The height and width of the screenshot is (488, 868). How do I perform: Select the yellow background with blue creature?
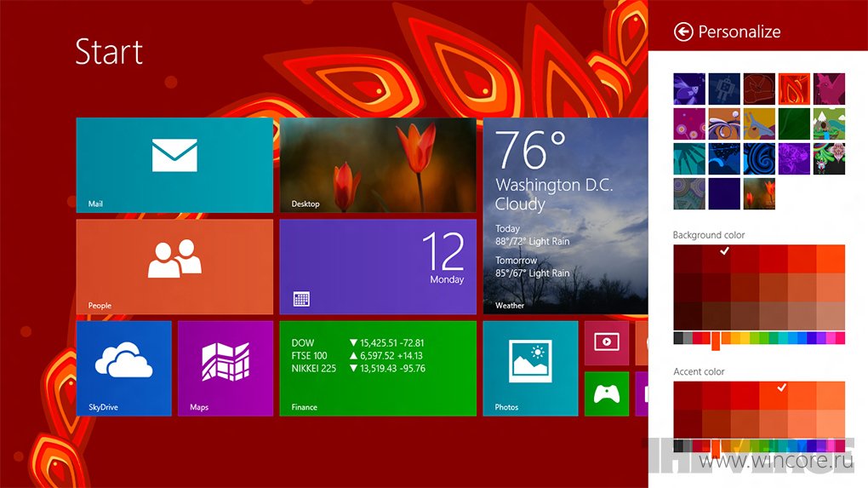pos(759,123)
